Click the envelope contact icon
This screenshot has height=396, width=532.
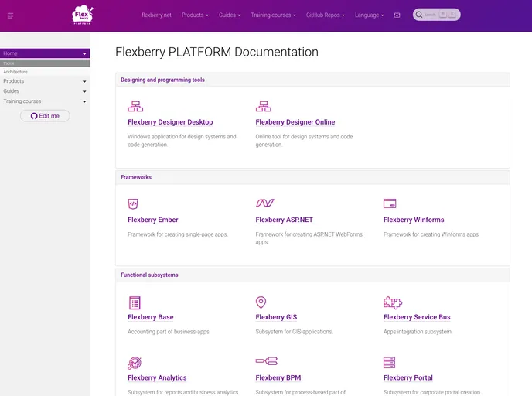pyautogui.click(x=397, y=15)
